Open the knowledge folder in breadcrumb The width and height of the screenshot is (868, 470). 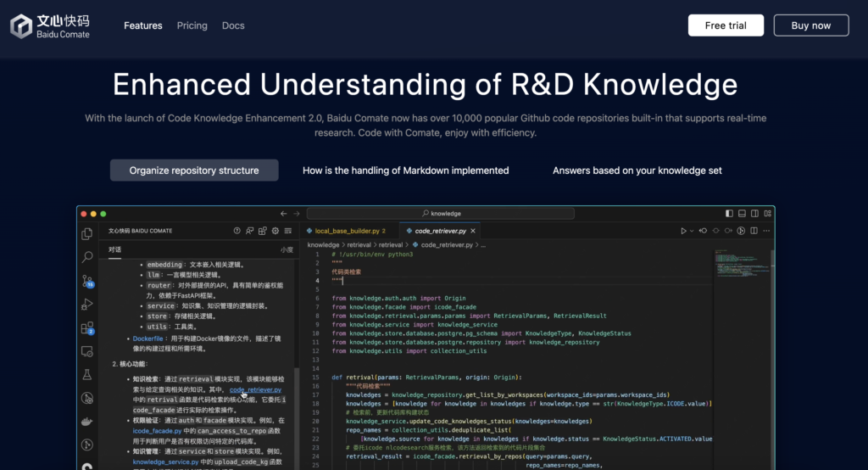coord(323,245)
